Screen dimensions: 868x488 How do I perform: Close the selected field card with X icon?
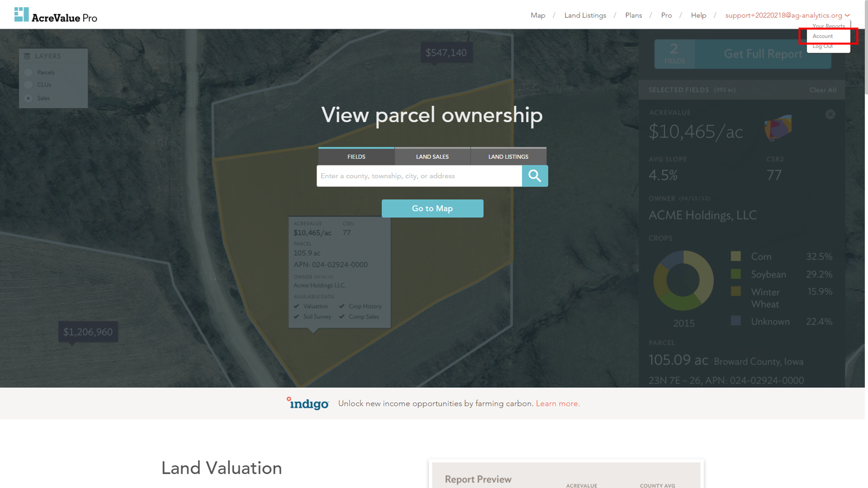[x=830, y=114]
